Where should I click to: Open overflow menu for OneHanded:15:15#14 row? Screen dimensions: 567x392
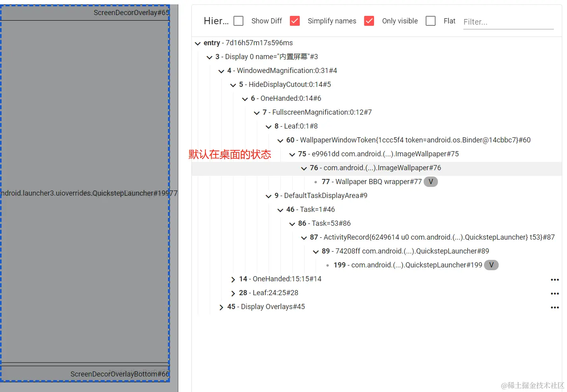[x=555, y=279]
